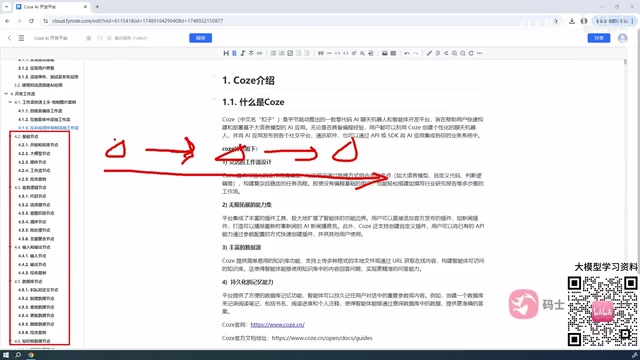Jump to outline item 4.2.1 开始和结束节点
640x360 pixels.
(38, 145)
